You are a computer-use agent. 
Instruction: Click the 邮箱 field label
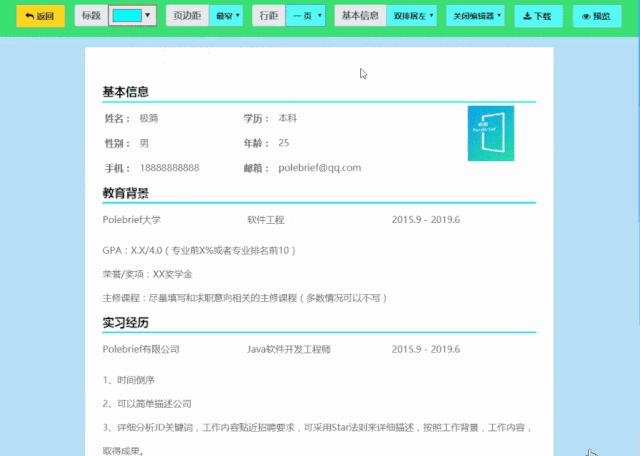coord(256,168)
